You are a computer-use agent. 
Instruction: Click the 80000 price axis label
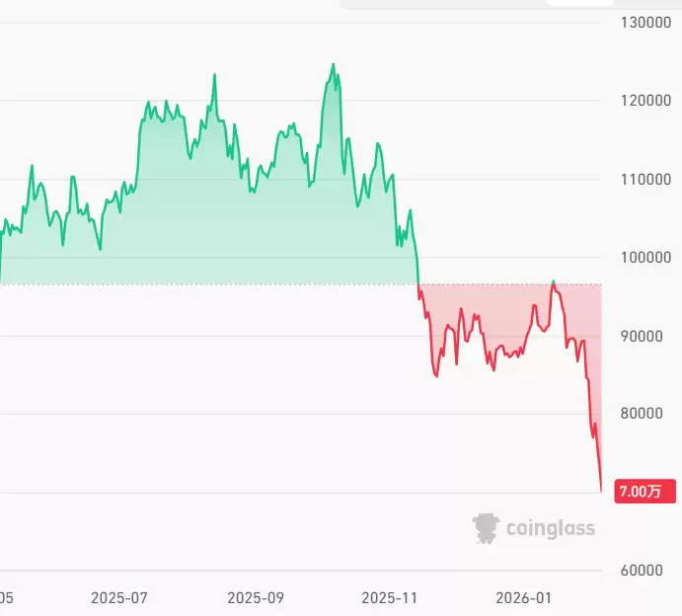(x=647, y=414)
